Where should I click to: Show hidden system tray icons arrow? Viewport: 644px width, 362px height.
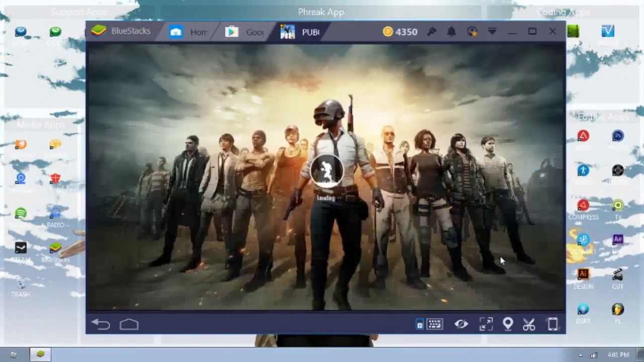pyautogui.click(x=580, y=355)
